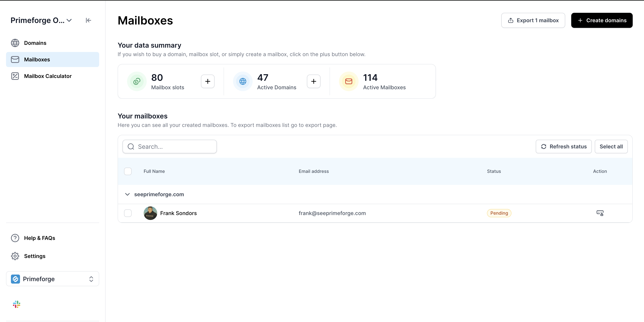
Task: Click the Action column header
Action: [600, 171]
